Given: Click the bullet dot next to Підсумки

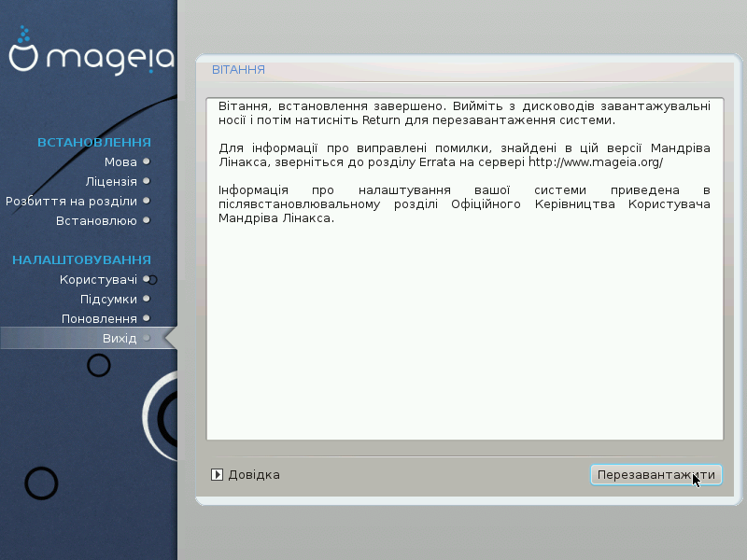Looking at the screenshot, I should (x=147, y=299).
